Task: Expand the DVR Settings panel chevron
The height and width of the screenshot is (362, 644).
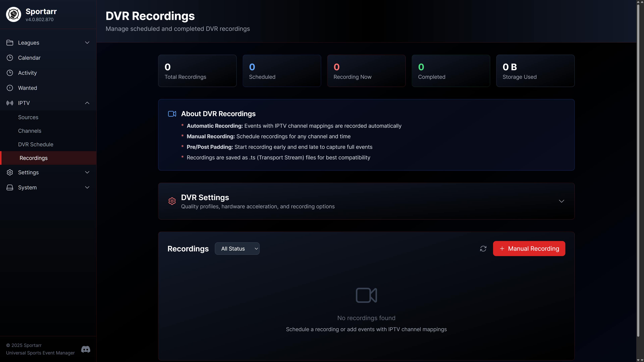Action: point(561,201)
